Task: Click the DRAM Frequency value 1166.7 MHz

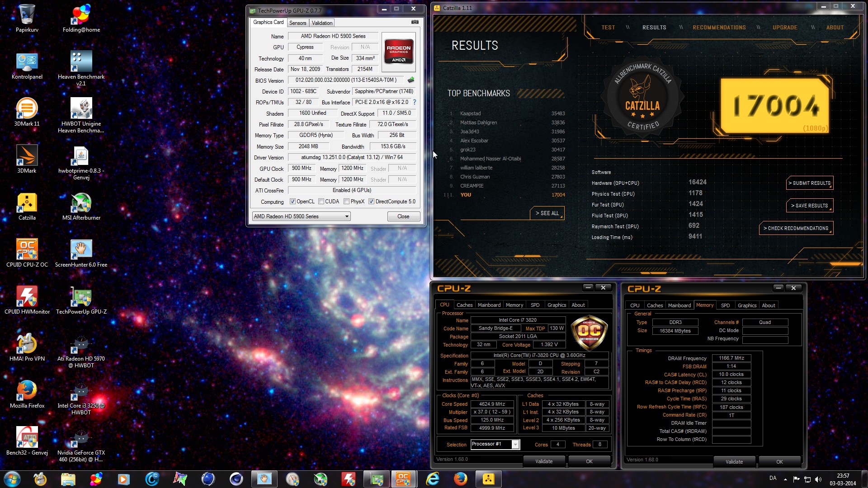Action: 731,358
